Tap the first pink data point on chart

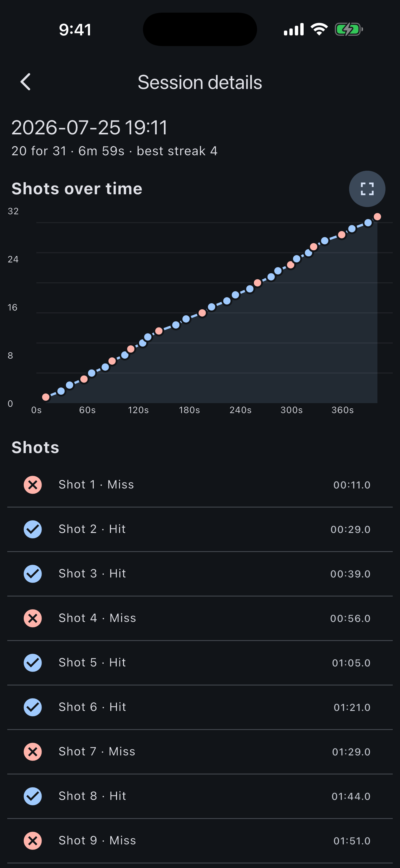46,397
